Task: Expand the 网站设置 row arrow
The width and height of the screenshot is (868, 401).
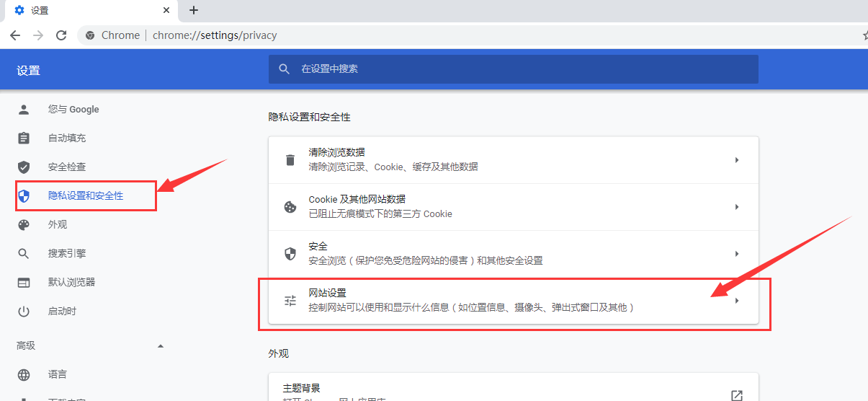Action: point(736,301)
